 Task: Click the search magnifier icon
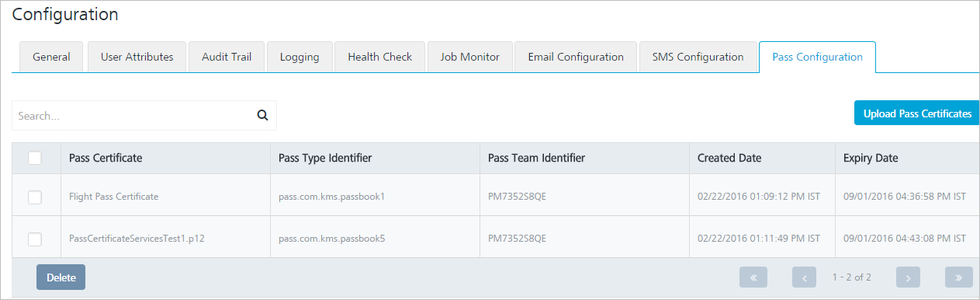click(262, 116)
